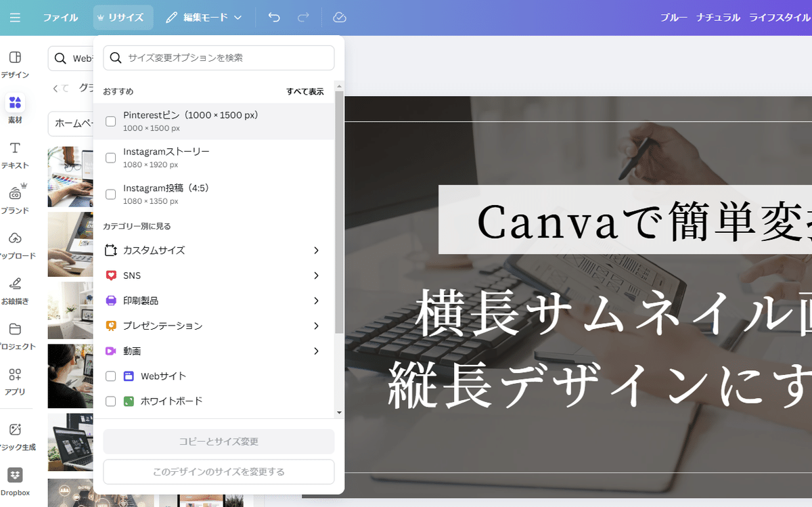Image resolution: width=812 pixels, height=507 pixels.
Task: Click the プレゼンテーション icon
Action: pyautogui.click(x=111, y=326)
